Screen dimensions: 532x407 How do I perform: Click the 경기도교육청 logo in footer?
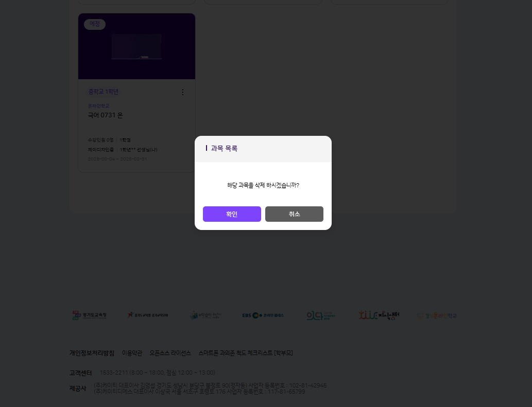[90, 315]
